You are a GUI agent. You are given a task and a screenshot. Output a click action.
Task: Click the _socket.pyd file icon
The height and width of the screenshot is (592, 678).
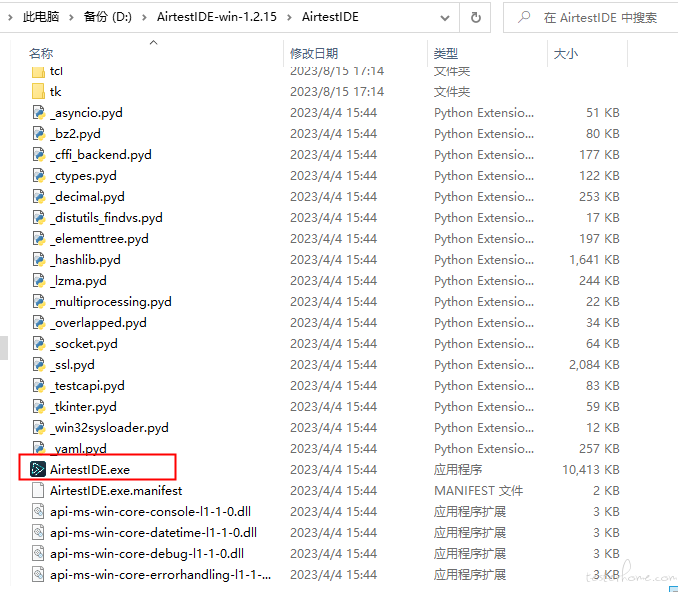point(38,343)
